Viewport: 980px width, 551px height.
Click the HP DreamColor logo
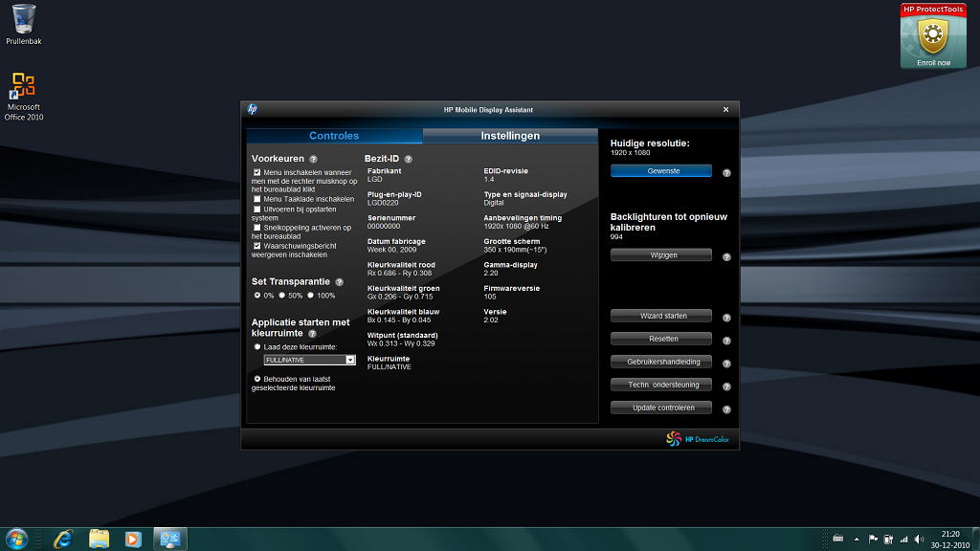(x=698, y=439)
